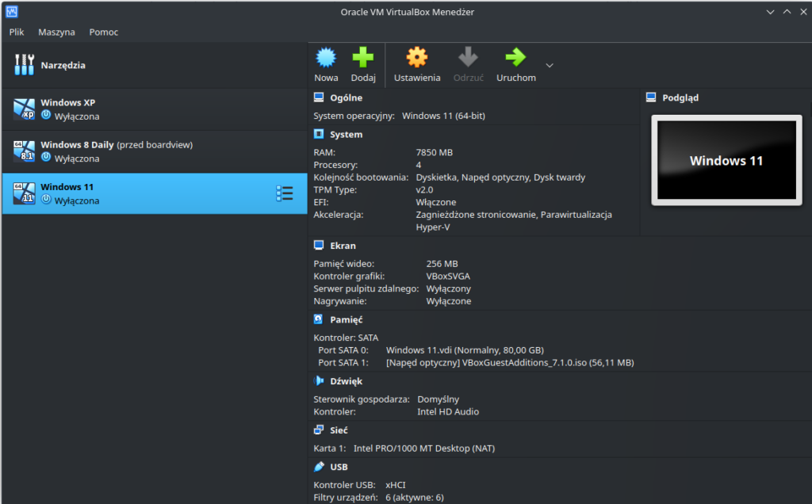Click the USB controller value xHCI
The width and height of the screenshot is (812, 504).
tap(396, 485)
